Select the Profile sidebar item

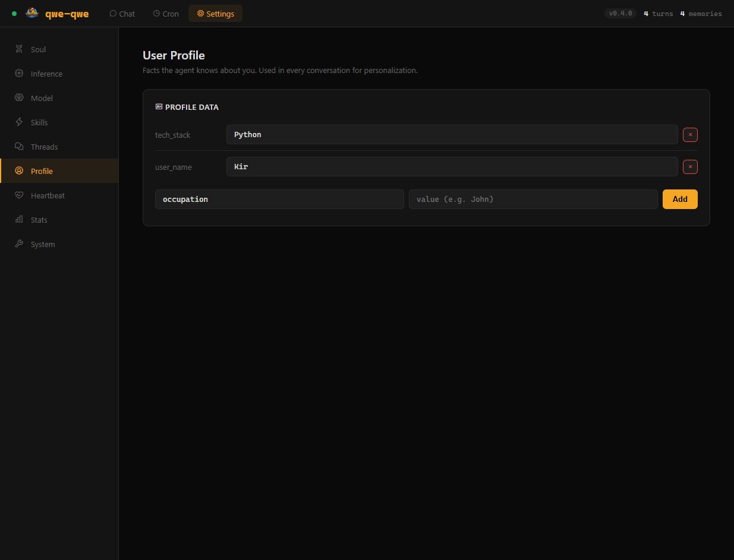59,171
